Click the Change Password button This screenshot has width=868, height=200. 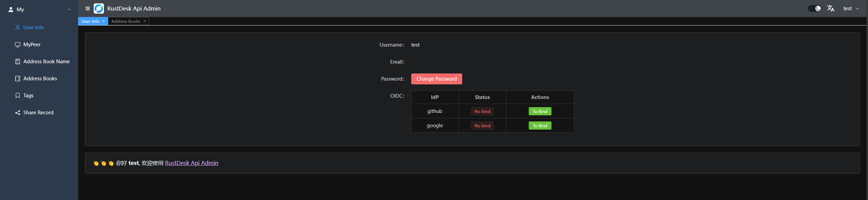[x=436, y=79]
